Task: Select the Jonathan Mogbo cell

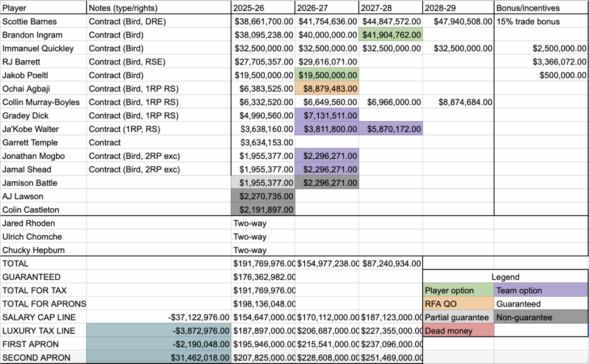Action: pos(43,156)
